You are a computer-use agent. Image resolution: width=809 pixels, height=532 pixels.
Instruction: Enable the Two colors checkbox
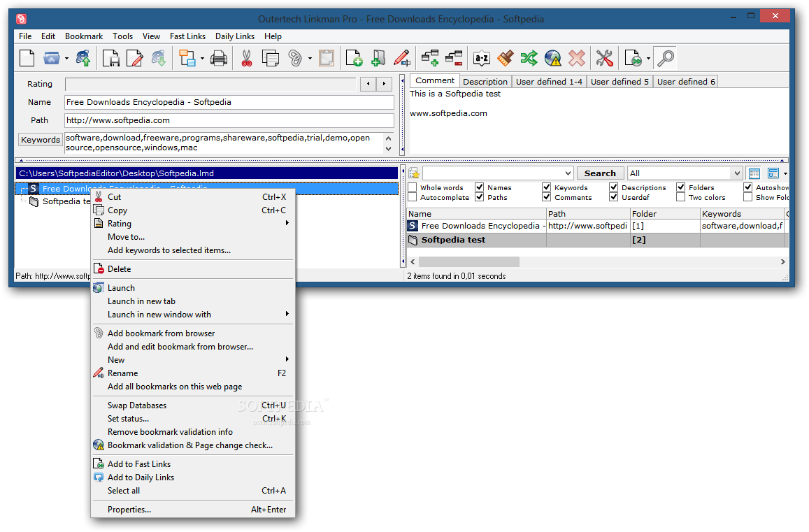click(x=680, y=197)
